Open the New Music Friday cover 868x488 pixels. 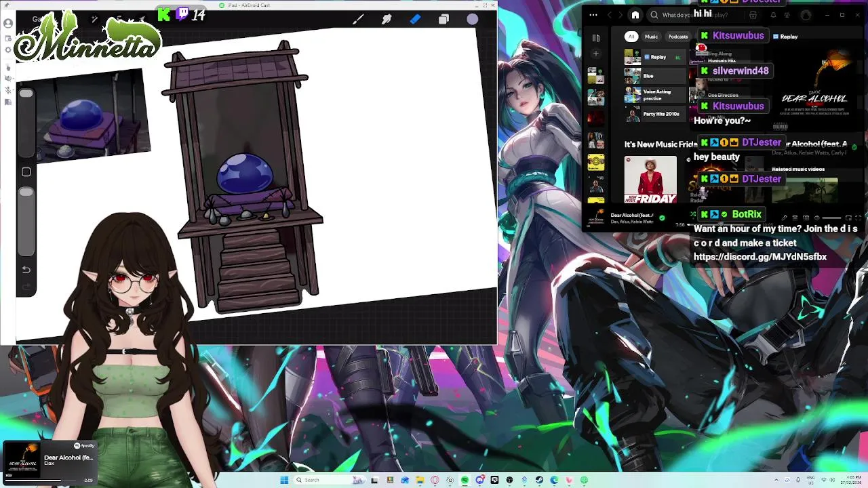point(650,180)
